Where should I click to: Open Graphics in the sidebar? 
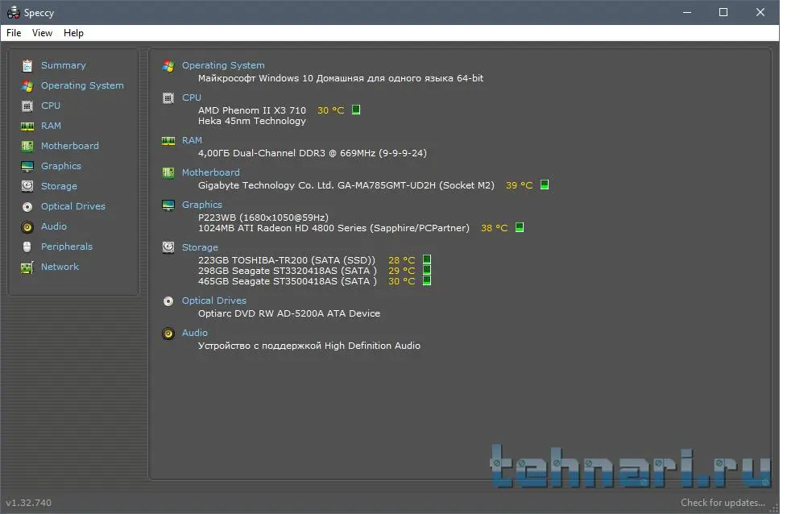click(61, 166)
